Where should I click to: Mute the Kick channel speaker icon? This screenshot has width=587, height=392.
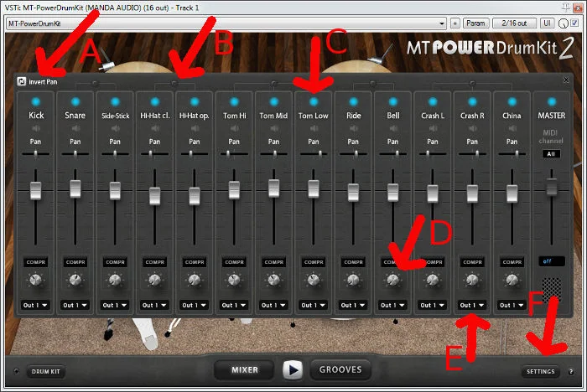[x=36, y=128]
